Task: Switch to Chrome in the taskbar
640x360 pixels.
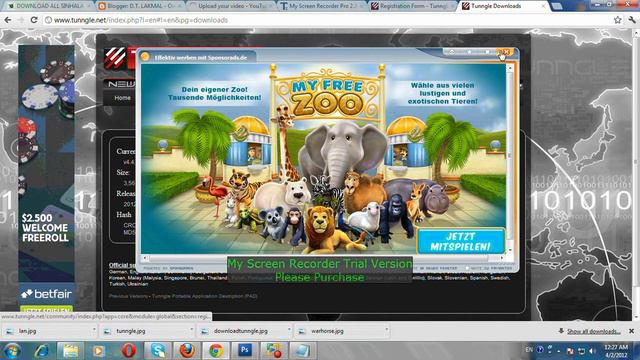Action: click(x=216, y=351)
